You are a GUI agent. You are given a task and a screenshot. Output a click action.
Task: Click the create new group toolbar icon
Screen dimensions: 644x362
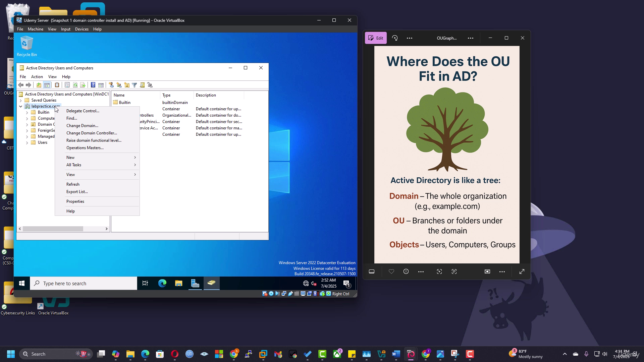tap(119, 85)
